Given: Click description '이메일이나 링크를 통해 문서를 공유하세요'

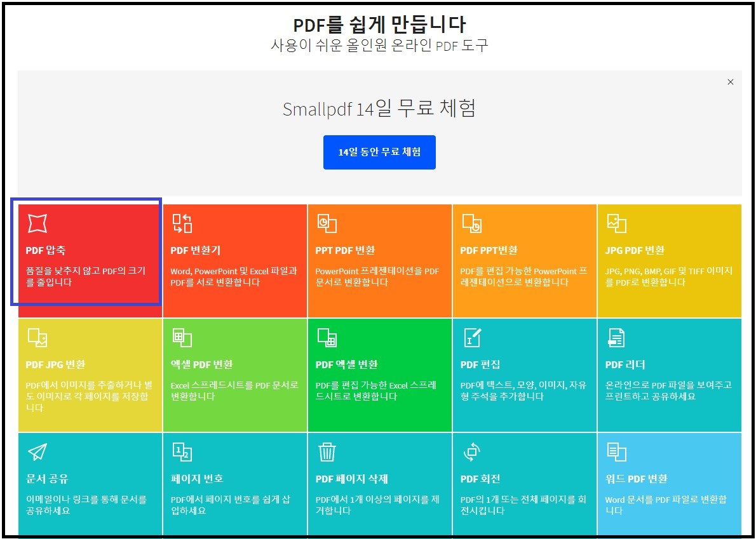Looking at the screenshot, I should tap(86, 505).
